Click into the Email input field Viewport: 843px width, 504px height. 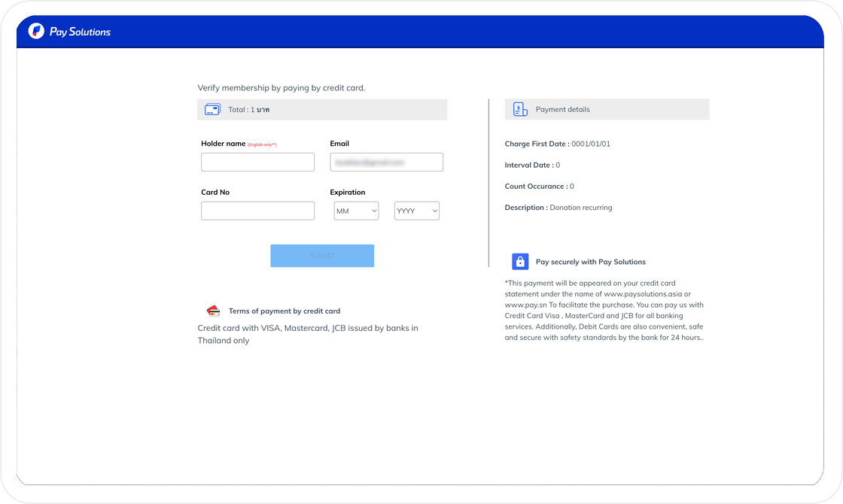click(386, 162)
